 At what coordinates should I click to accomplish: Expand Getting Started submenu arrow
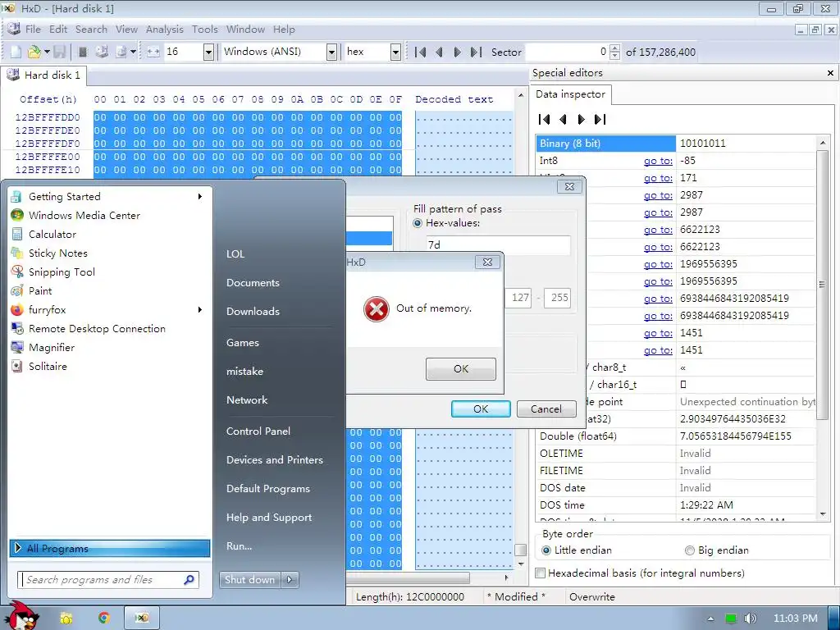point(200,197)
